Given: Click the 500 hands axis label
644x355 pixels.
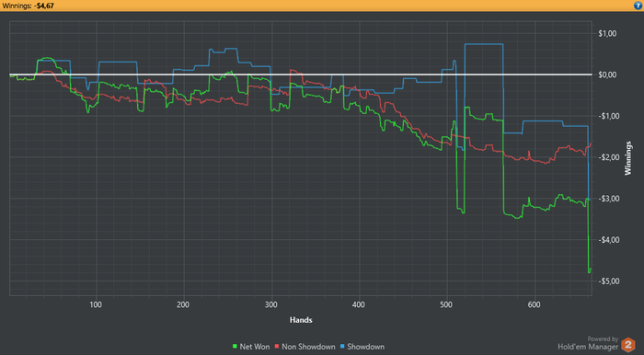Looking at the screenshot, I should (x=446, y=305).
